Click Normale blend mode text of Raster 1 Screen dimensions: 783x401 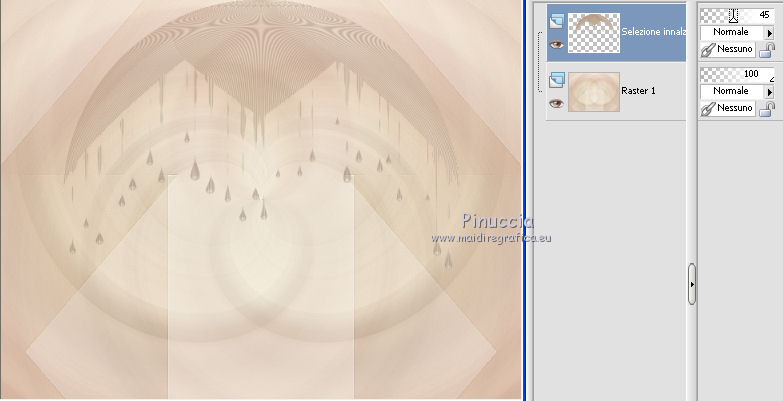[731, 91]
